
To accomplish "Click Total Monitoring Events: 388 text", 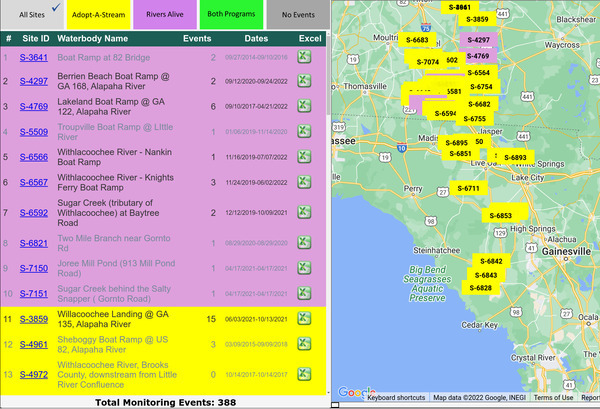I will coord(165,402).
